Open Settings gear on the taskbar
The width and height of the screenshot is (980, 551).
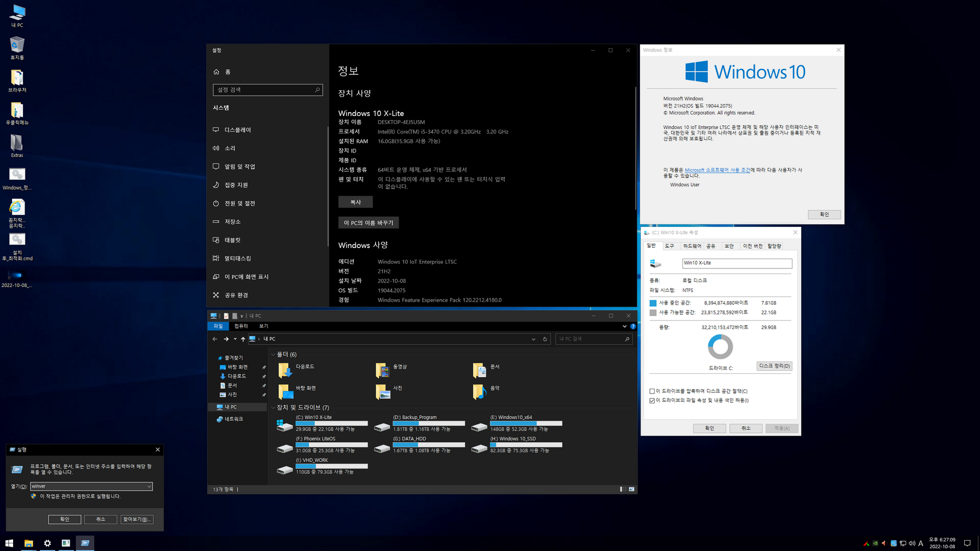click(48, 543)
